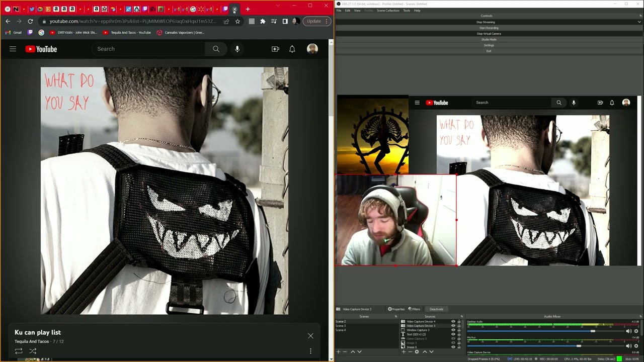
Task: Toggle playlist loop in YouTube playlist panel
Action: click(x=19, y=351)
